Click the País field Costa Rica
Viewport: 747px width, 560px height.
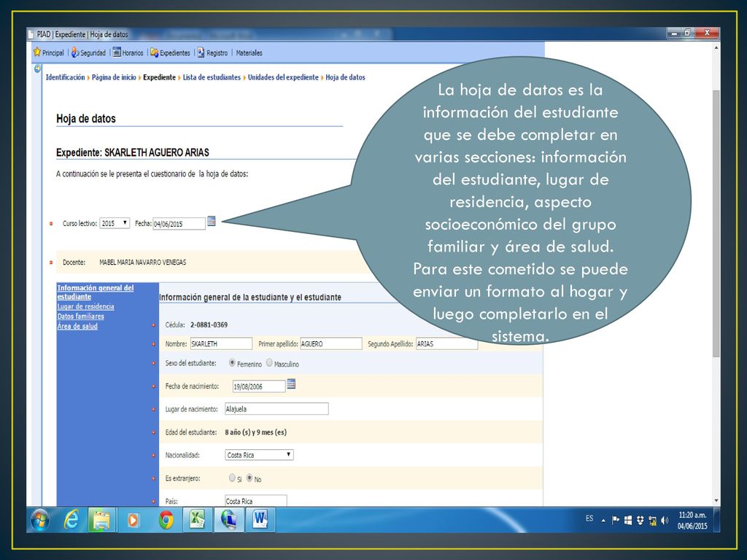[x=256, y=501]
